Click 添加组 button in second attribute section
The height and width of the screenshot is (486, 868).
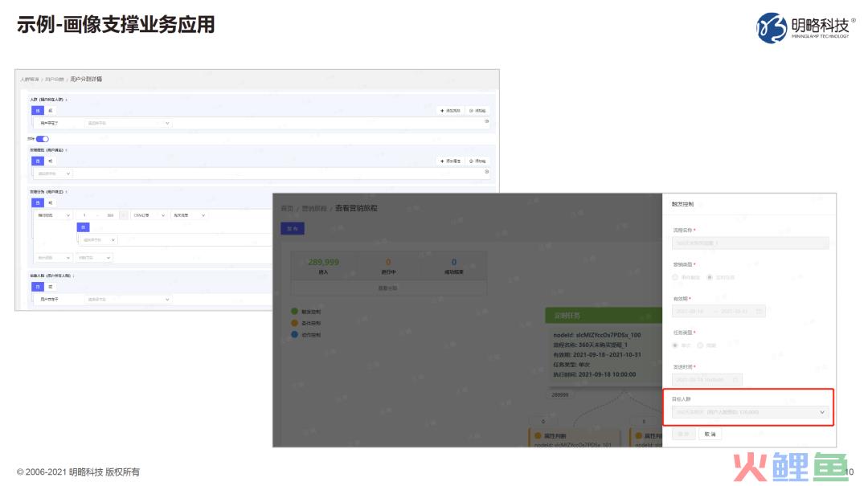click(x=477, y=161)
